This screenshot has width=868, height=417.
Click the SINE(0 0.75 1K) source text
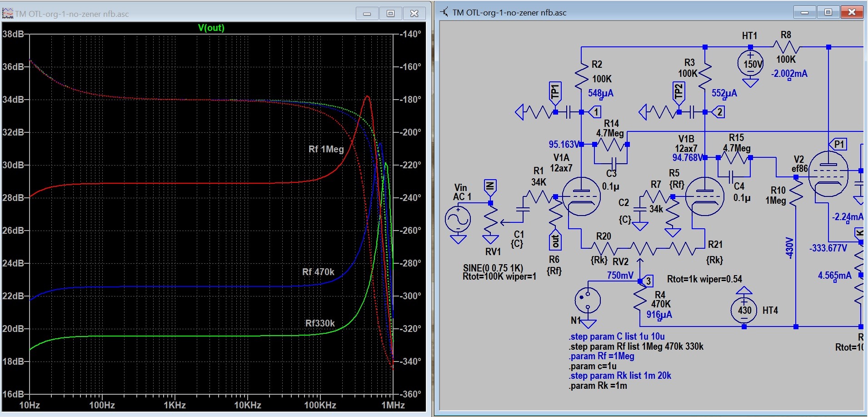(x=493, y=268)
